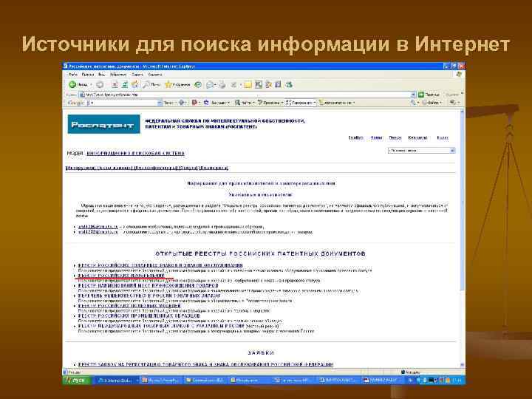Open the Home page icon
This screenshot has height=399, width=532.
coord(135,84)
